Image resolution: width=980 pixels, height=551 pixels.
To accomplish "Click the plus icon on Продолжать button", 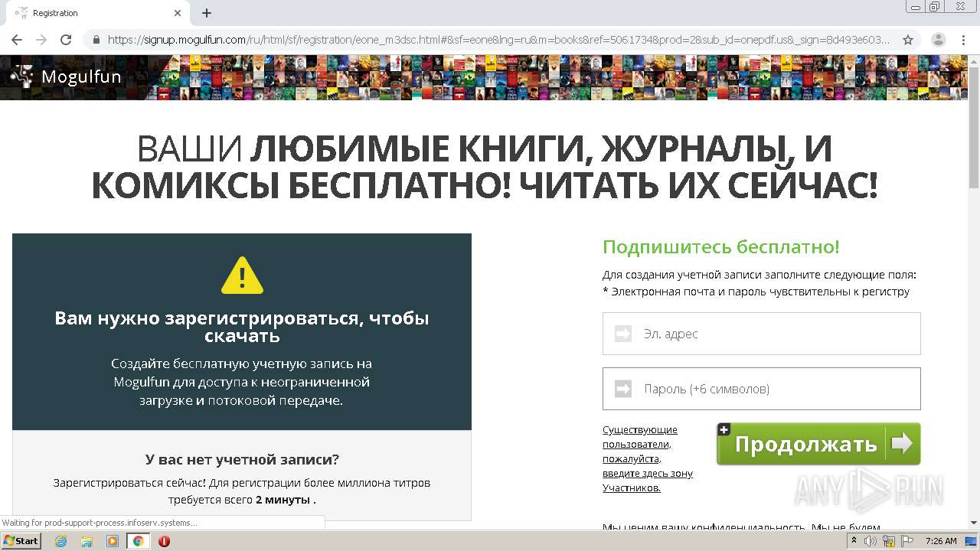I will click(724, 429).
